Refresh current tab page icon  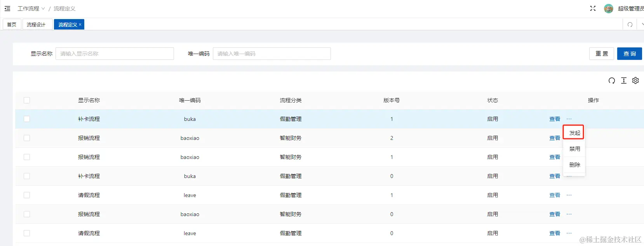(630, 24)
